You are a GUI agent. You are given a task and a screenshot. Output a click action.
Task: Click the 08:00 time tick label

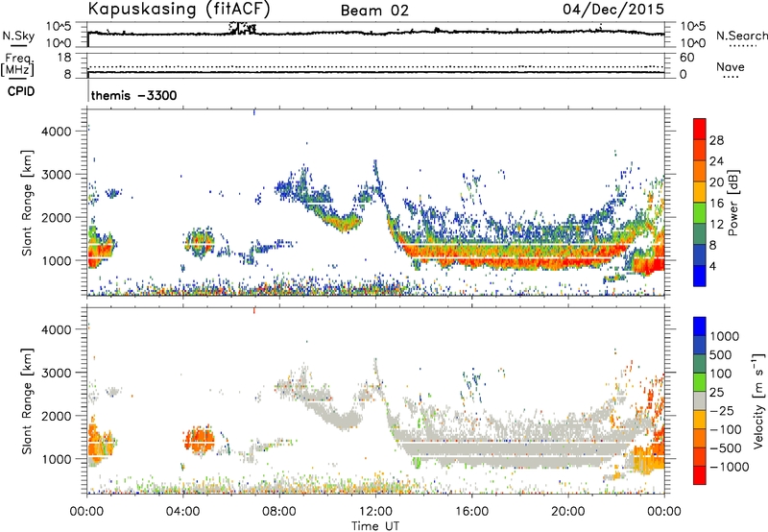(278, 512)
